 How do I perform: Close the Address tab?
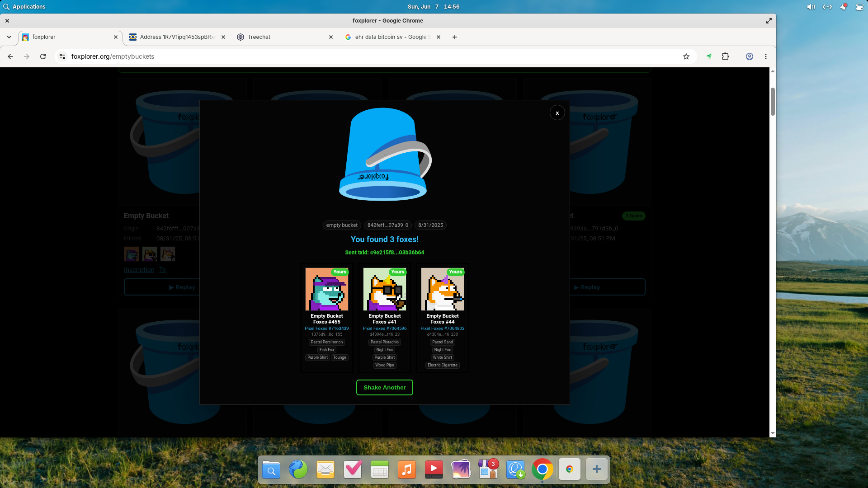223,37
